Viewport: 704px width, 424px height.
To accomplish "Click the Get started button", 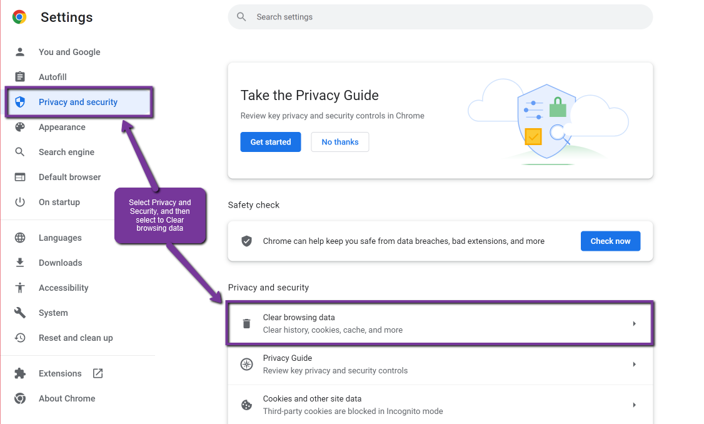I will tap(270, 142).
